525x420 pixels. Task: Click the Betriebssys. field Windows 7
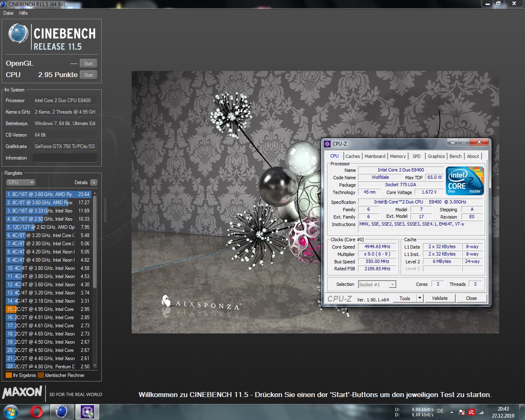[65, 123]
